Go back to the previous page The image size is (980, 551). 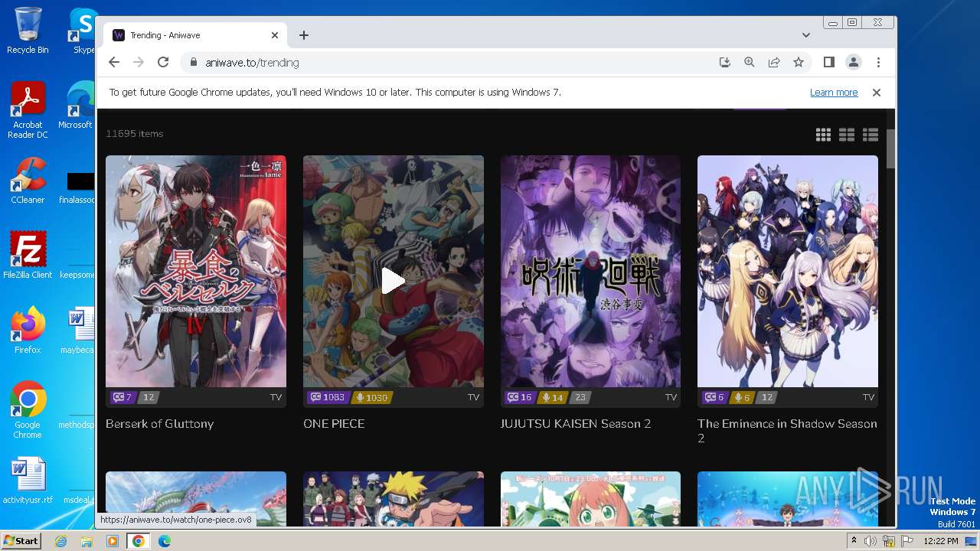[x=114, y=63]
